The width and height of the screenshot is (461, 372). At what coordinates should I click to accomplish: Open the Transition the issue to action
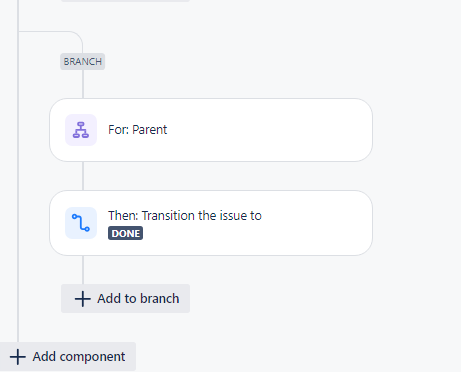coord(211,223)
